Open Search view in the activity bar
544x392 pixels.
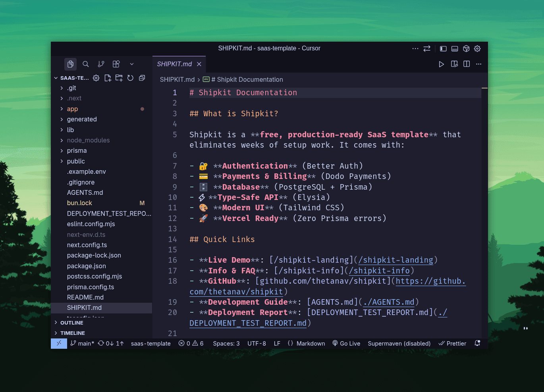pyautogui.click(x=86, y=64)
